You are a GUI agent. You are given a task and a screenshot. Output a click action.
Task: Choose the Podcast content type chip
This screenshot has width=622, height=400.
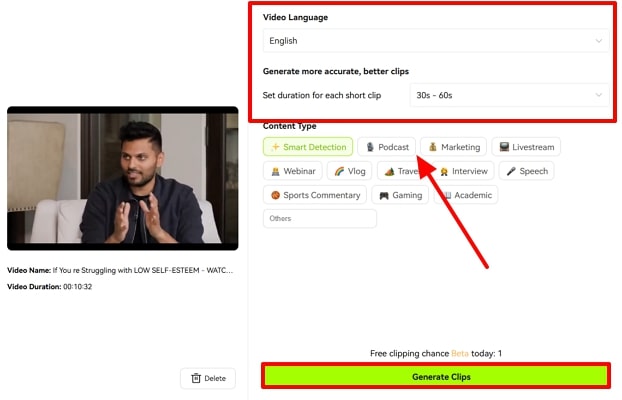[x=386, y=147]
